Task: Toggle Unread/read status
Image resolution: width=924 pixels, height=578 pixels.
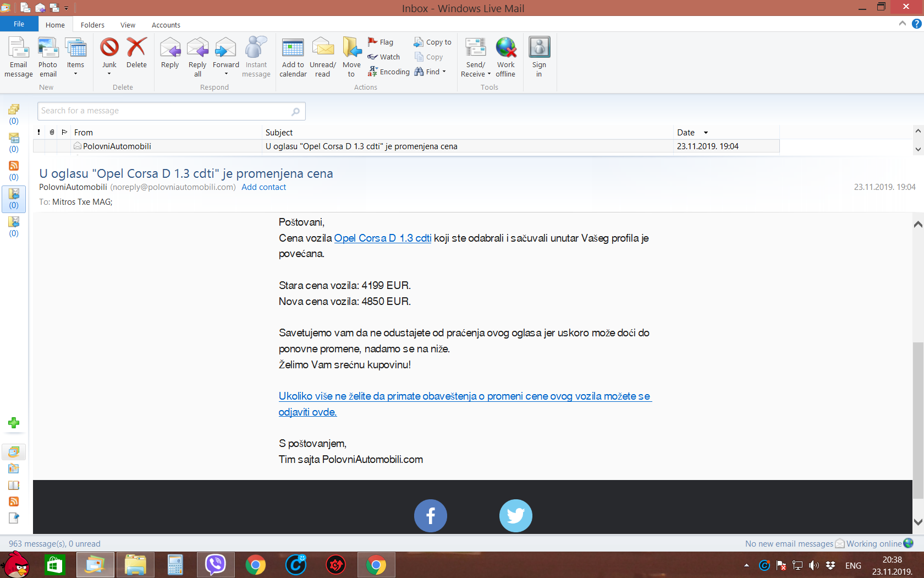Action: coord(323,57)
